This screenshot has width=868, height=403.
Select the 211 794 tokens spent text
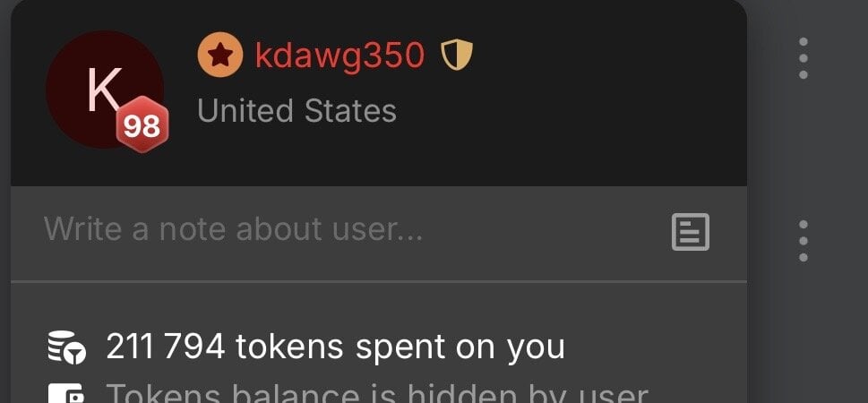pyautogui.click(x=335, y=347)
